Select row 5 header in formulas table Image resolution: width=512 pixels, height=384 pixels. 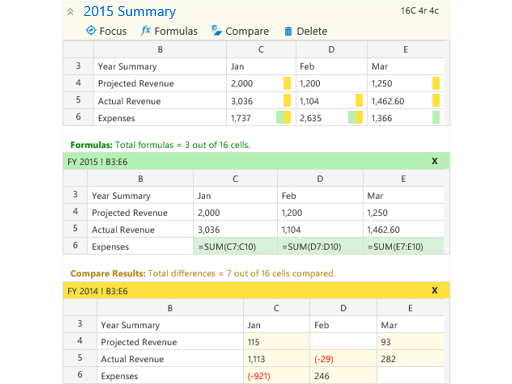tap(75, 229)
